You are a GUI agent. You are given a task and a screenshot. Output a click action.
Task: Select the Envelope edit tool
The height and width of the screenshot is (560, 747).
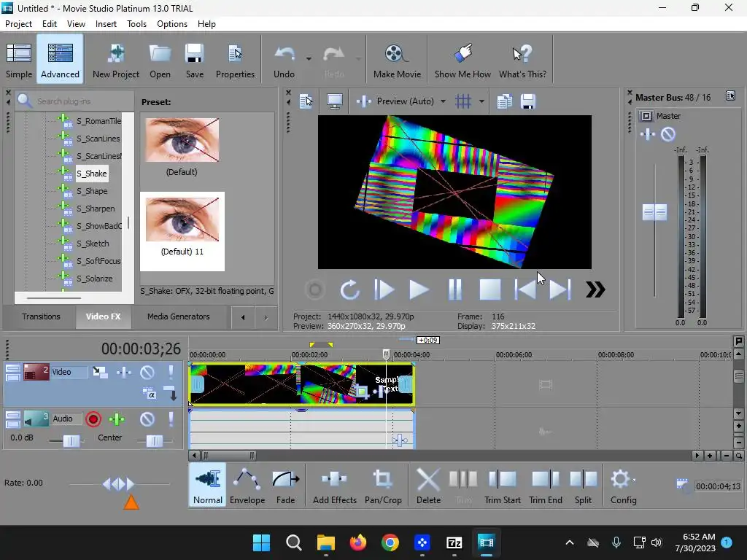click(x=247, y=486)
